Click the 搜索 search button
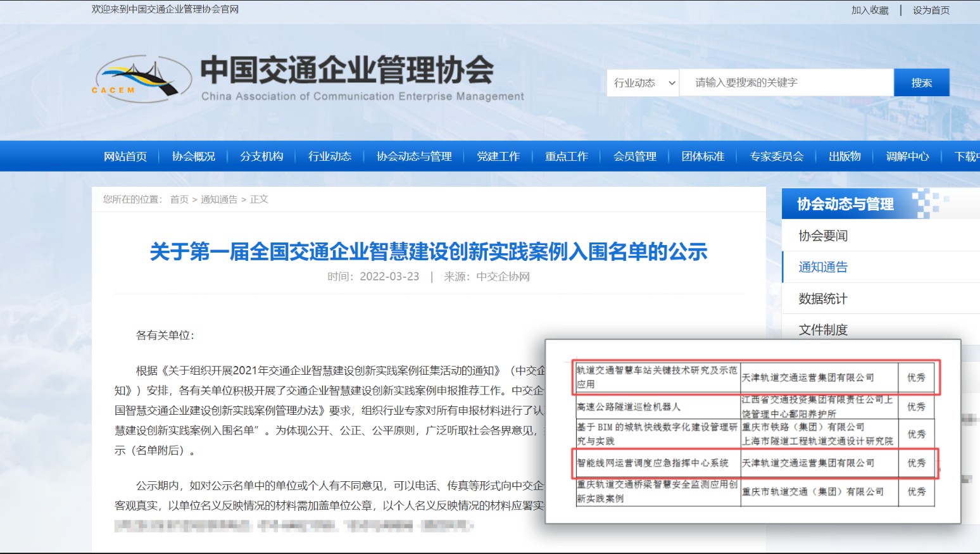 pos(922,83)
